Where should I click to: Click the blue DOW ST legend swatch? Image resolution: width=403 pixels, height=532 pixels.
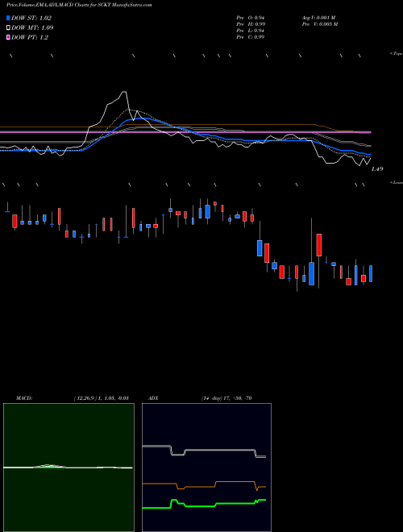click(8, 18)
